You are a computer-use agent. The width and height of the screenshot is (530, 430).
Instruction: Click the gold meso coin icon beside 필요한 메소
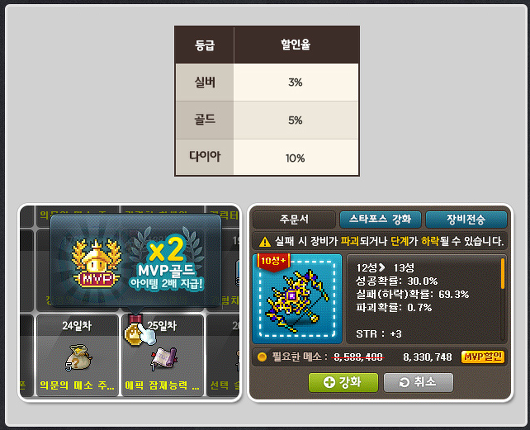262,357
